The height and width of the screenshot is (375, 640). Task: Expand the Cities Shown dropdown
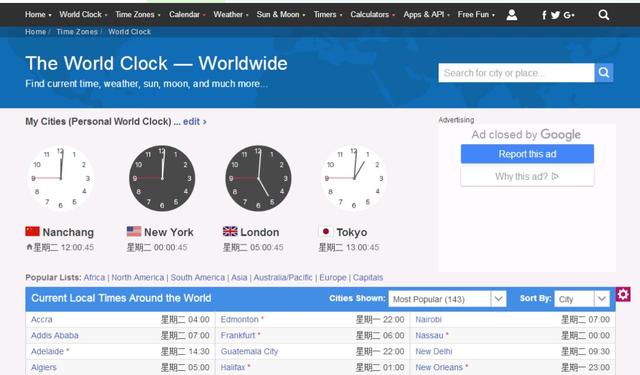point(447,299)
